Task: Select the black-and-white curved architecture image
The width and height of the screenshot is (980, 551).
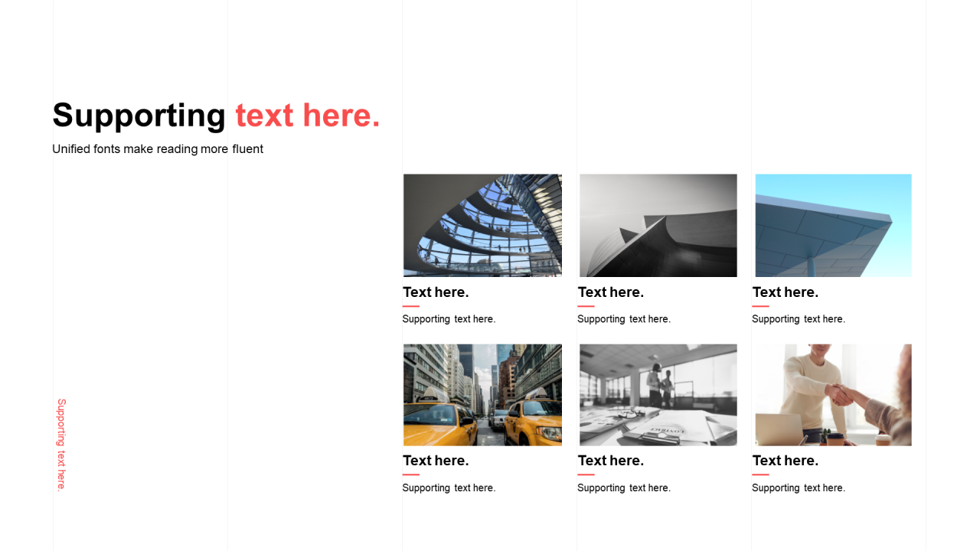Action: click(x=658, y=225)
